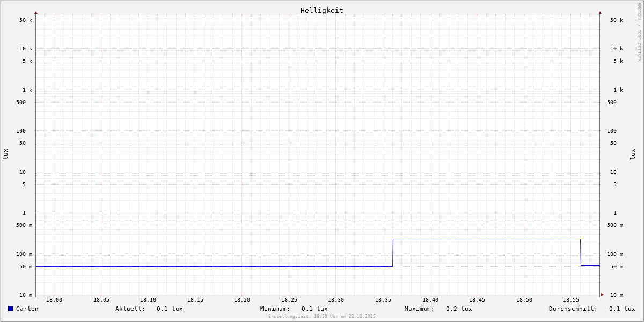The height and width of the screenshot is (322, 644).
Task: Click the Erstellungszeit timestamp footer
Action: pos(322,317)
